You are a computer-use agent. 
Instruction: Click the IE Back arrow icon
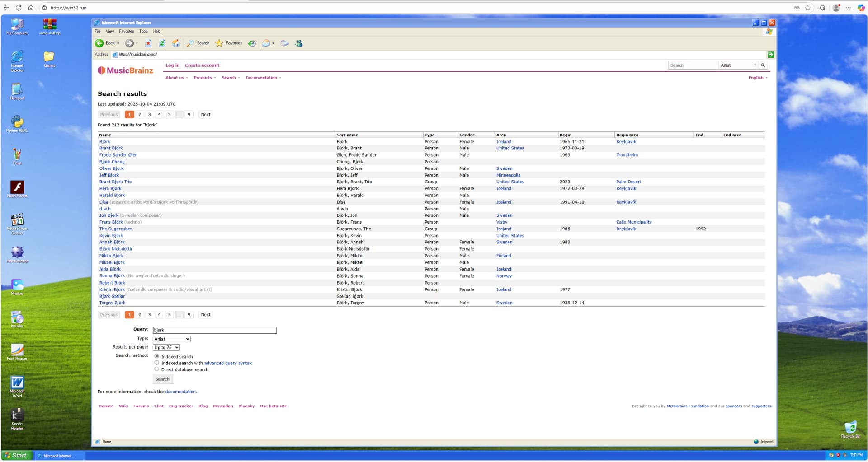point(99,43)
